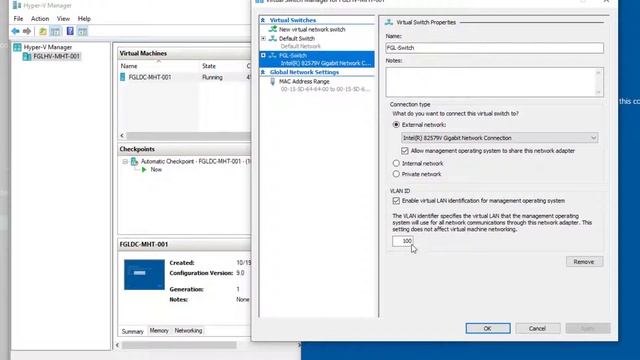Switch to the Memory tab
Image resolution: width=640 pixels, height=360 pixels.
(x=159, y=331)
